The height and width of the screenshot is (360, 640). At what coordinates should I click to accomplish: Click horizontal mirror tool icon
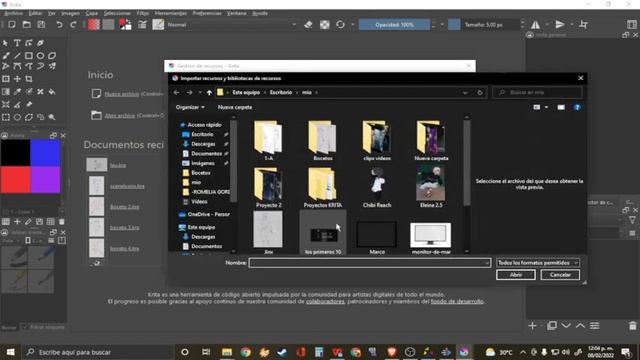tap(535, 24)
